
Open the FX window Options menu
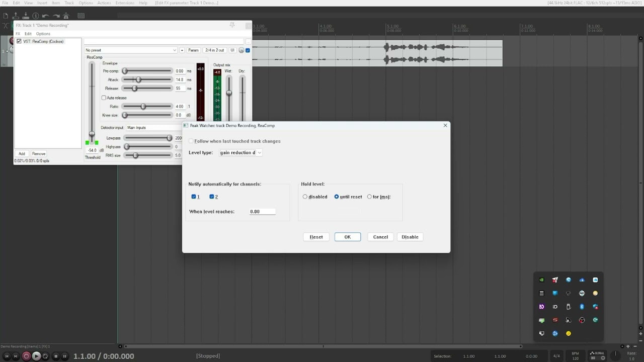(x=43, y=34)
